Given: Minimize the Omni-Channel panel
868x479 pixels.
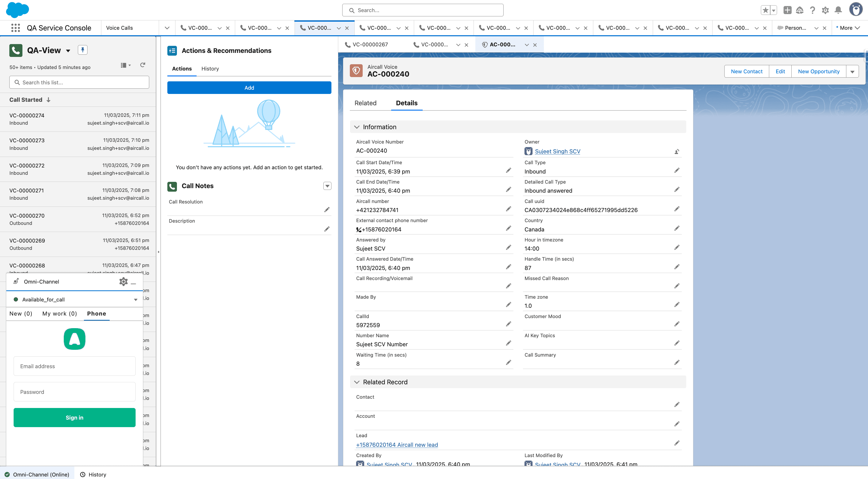Looking at the screenshot, I should pyautogui.click(x=133, y=283).
